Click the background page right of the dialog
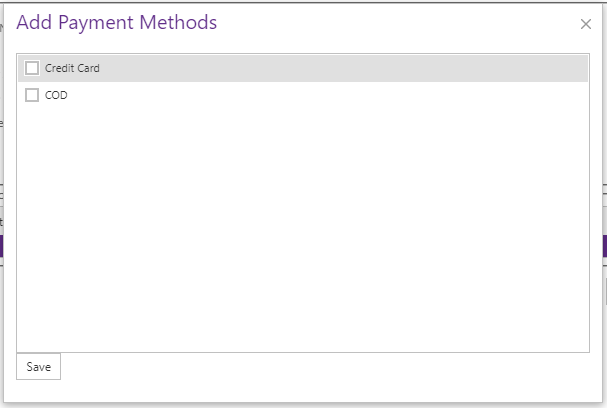Viewport: 607px width, 408px height. (x=605, y=116)
